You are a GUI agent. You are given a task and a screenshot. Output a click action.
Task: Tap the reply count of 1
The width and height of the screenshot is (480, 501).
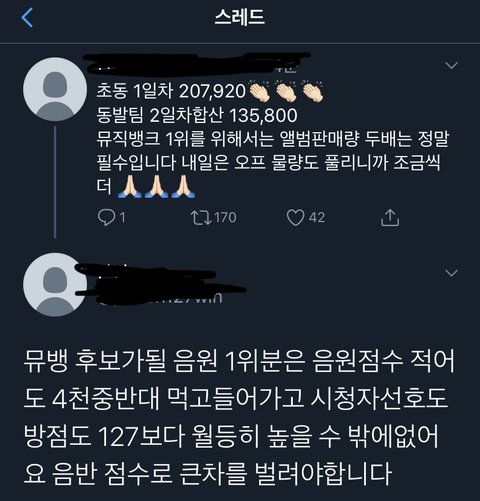click(x=122, y=217)
